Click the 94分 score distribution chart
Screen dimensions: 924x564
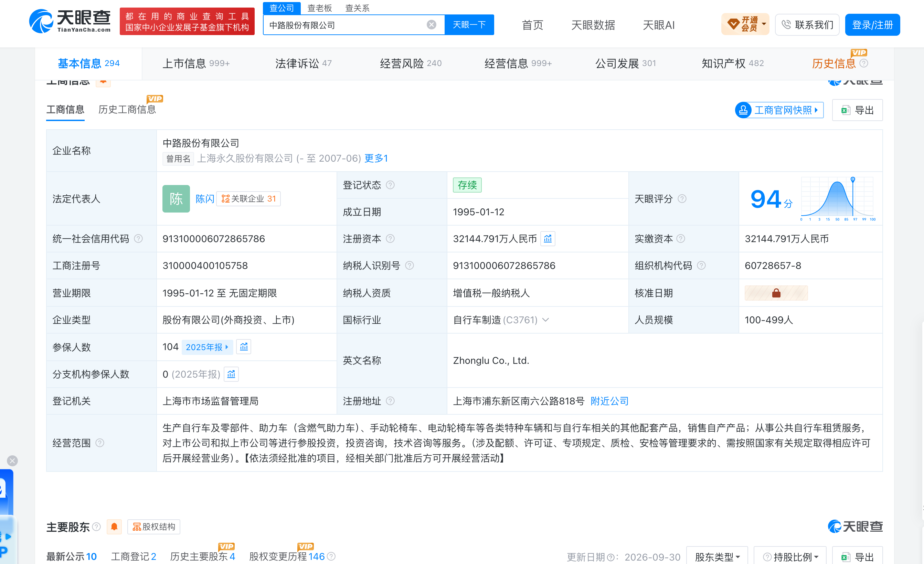click(x=838, y=199)
